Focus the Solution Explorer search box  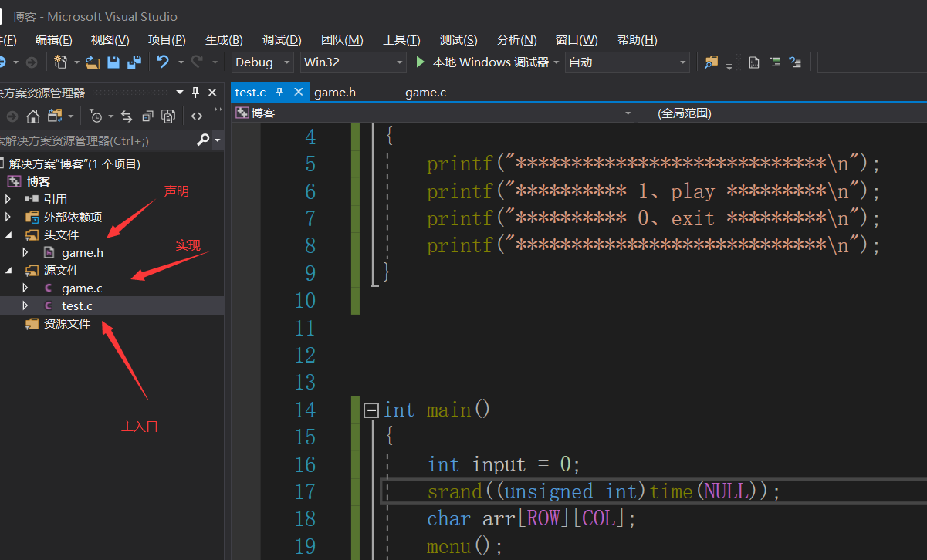tap(96, 140)
